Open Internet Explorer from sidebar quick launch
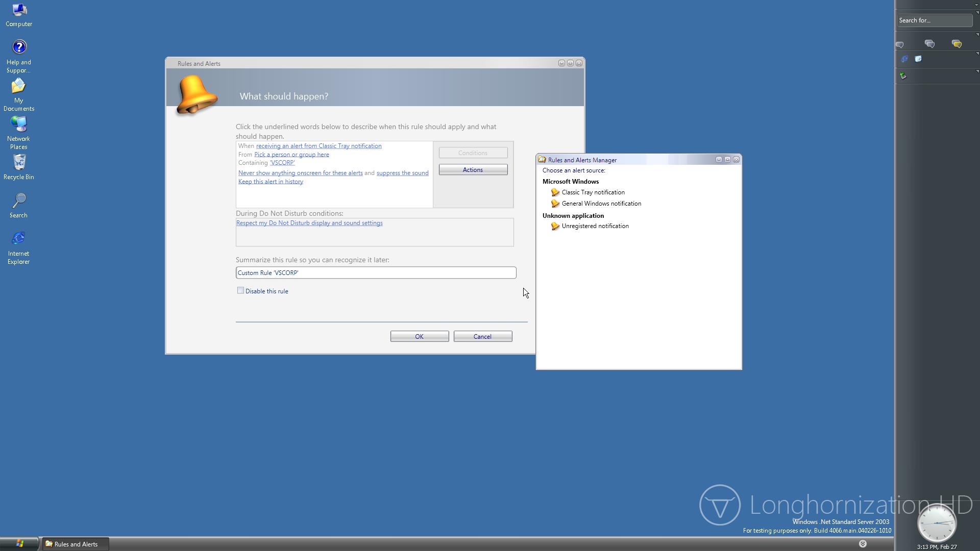The width and height of the screenshot is (980, 551). click(x=904, y=59)
